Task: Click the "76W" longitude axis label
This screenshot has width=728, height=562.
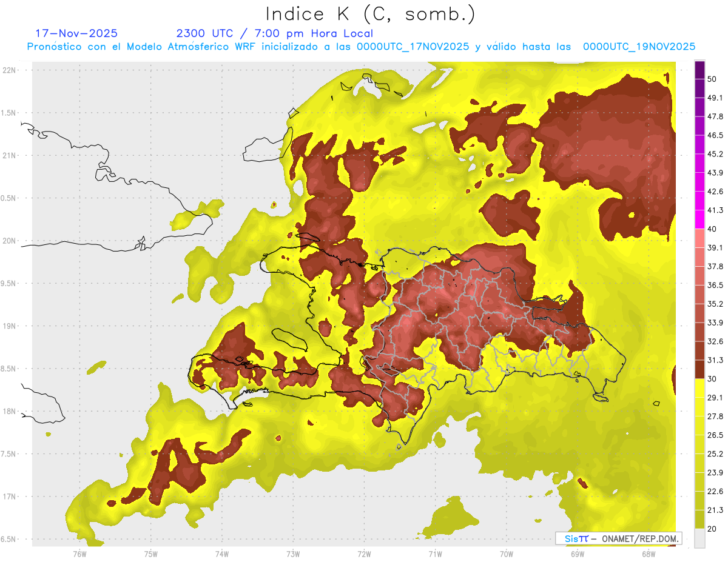Action: pos(79,554)
